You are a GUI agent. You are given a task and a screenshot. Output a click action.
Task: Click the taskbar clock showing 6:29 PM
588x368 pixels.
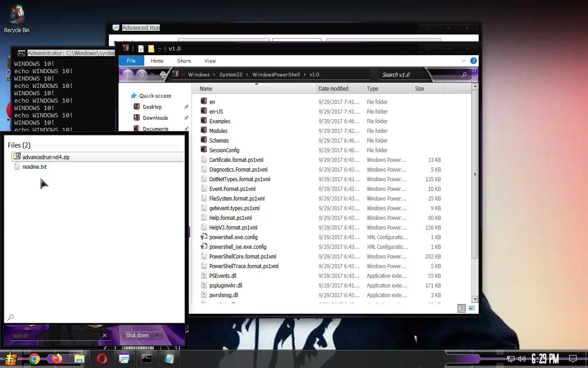tap(545, 358)
